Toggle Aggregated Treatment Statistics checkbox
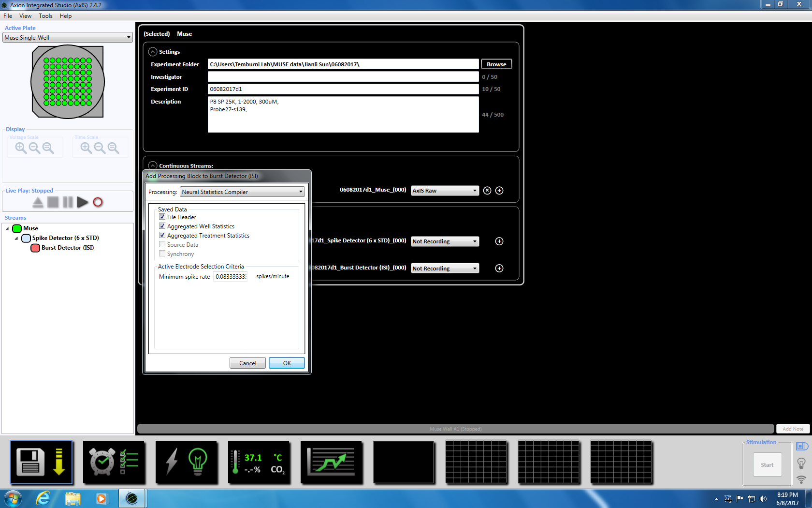Image resolution: width=812 pixels, height=508 pixels. click(x=162, y=236)
